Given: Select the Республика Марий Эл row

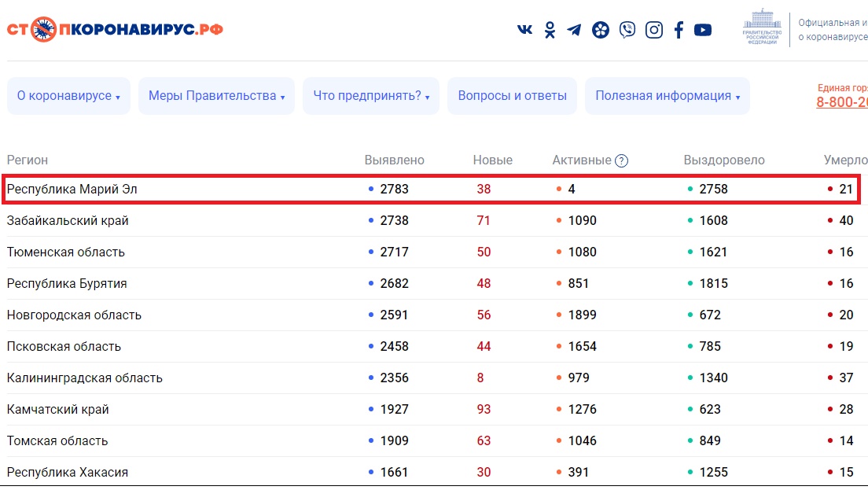Looking at the screenshot, I should click(x=72, y=190).
